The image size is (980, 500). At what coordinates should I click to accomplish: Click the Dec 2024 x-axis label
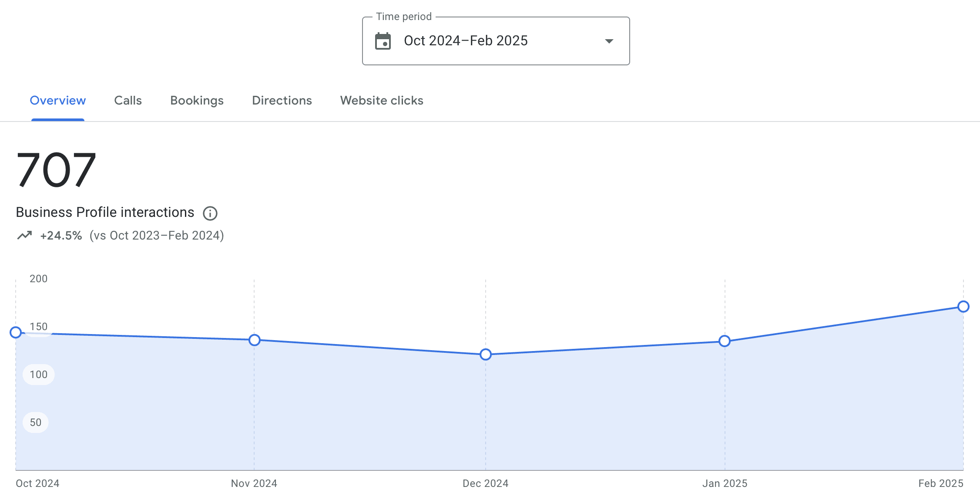click(486, 483)
